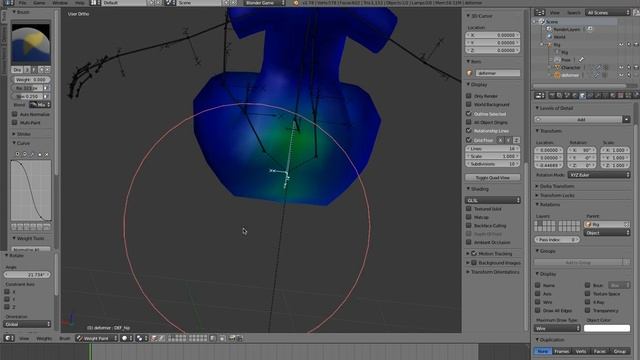Select the Constraints properties tab icon
Screen dimensions: 640x360
(x=590, y=96)
